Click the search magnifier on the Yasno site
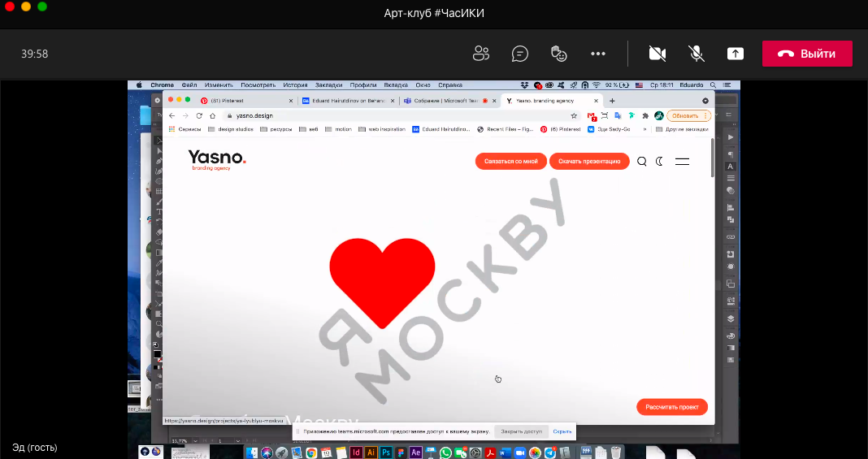868x459 pixels. coord(642,162)
